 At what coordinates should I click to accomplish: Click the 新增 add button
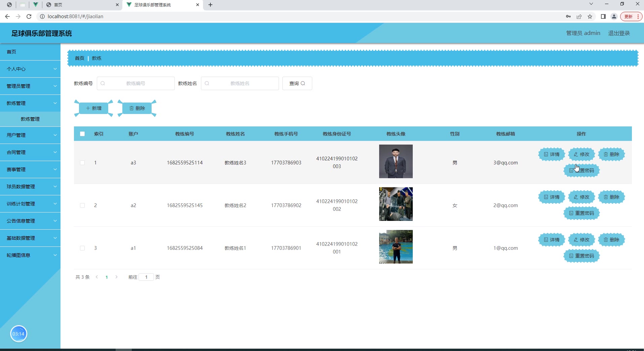point(94,108)
